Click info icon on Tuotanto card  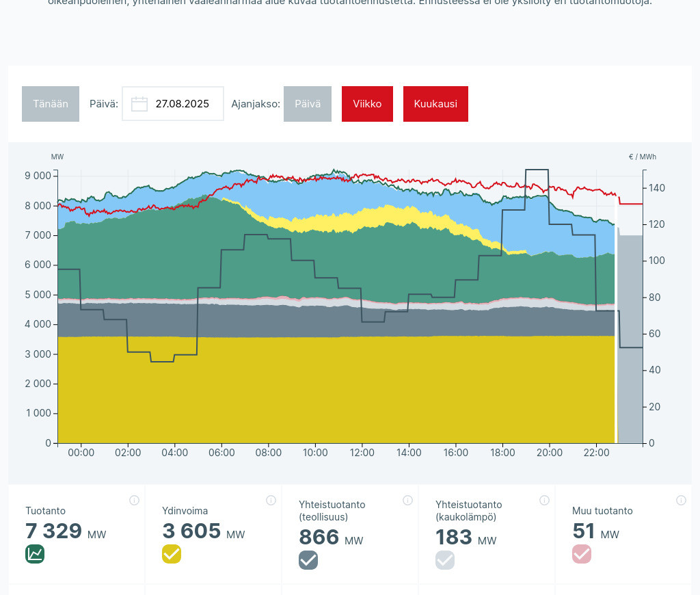point(134,500)
